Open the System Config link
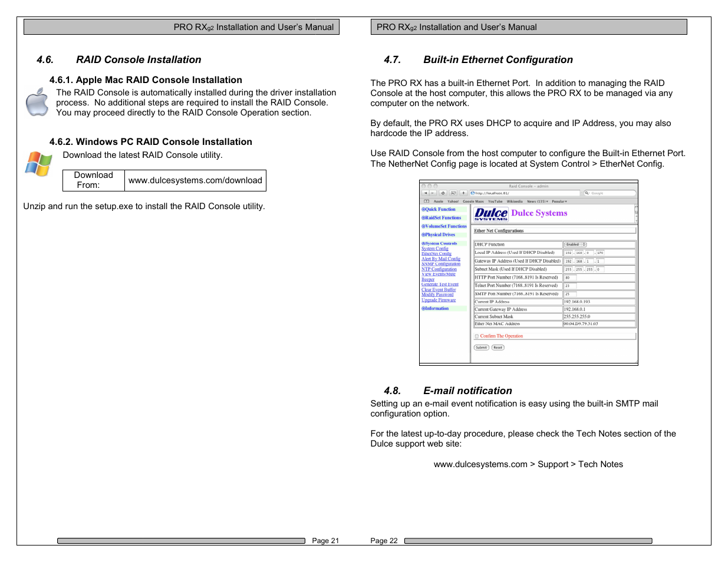This screenshot has height=562, width=728. [x=435, y=249]
